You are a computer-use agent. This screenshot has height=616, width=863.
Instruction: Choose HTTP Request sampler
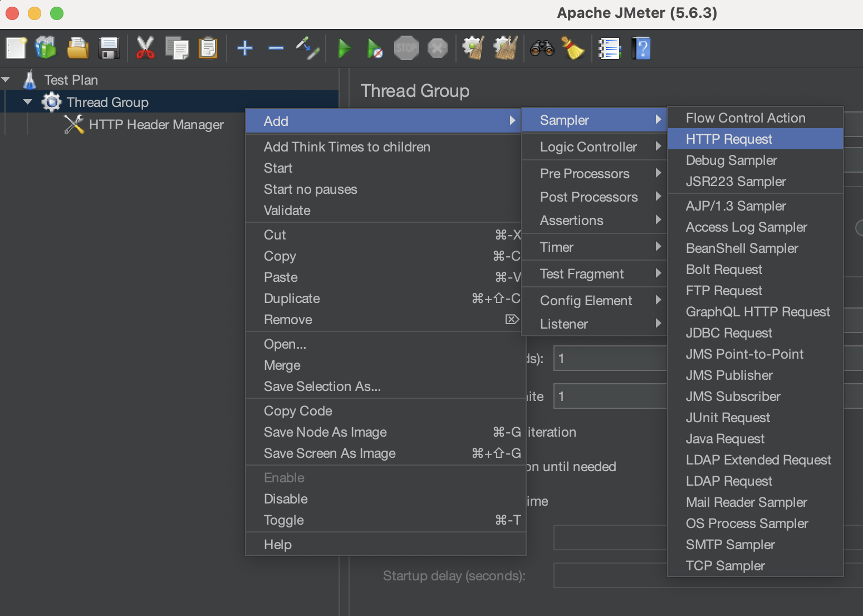point(756,139)
